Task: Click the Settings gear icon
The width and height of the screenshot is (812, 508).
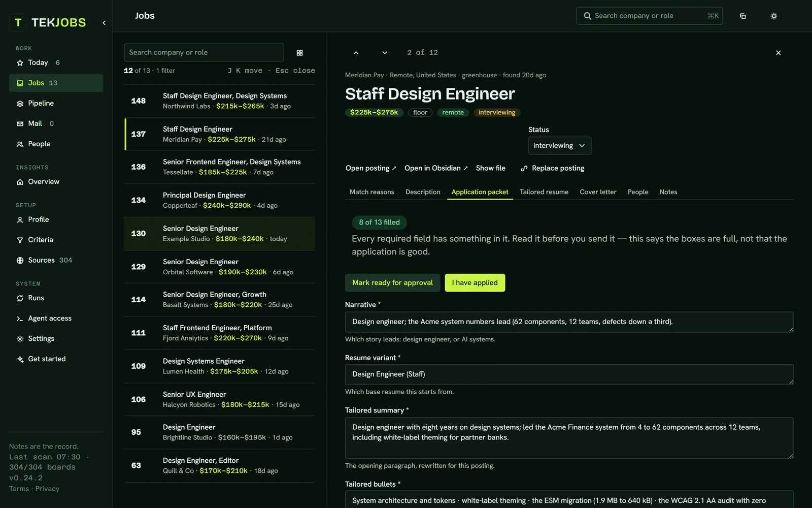Action: (x=20, y=339)
